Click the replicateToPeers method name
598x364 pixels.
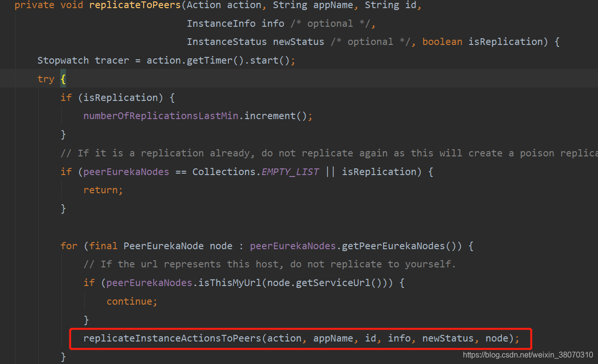(135, 5)
